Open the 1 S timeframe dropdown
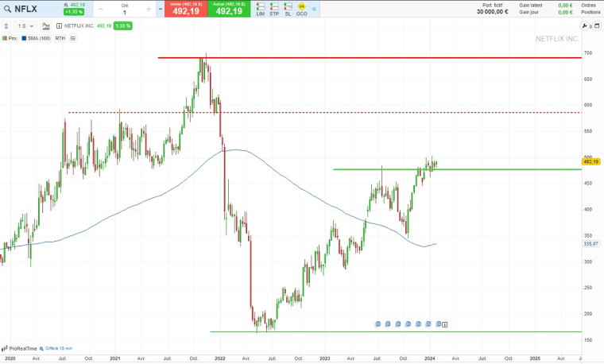 (x=25, y=25)
